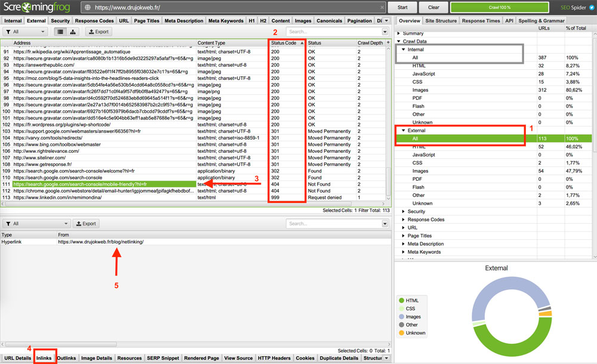The width and height of the screenshot is (597, 364).
Task: Switch to the Page Titles tab
Action: pyautogui.click(x=147, y=20)
